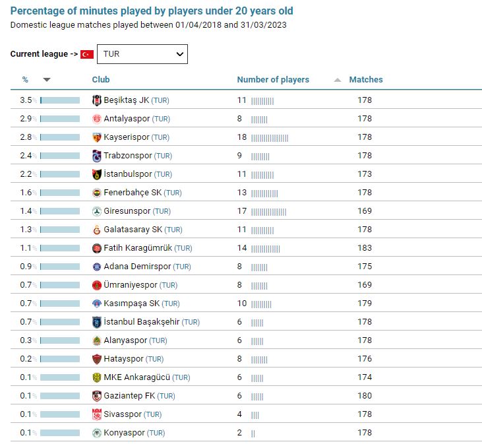Viewport: 482px width, 448px height.
Task: Sort table by Club column header
Action: [x=101, y=80]
